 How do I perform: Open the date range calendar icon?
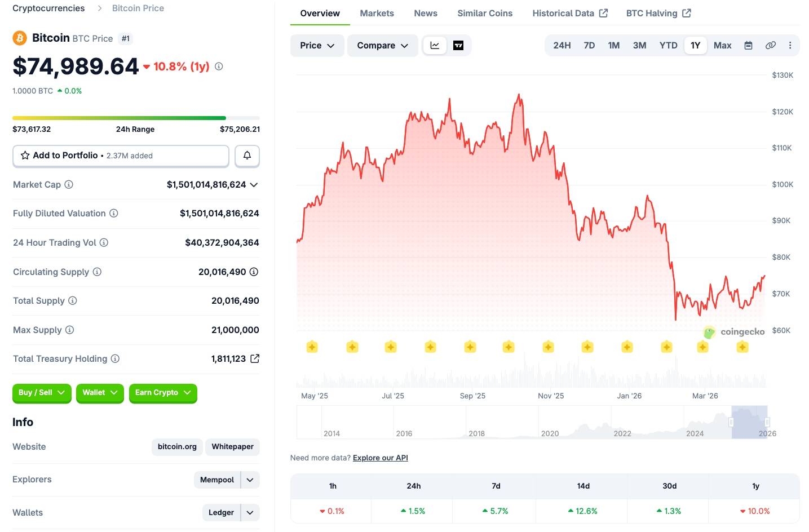748,45
